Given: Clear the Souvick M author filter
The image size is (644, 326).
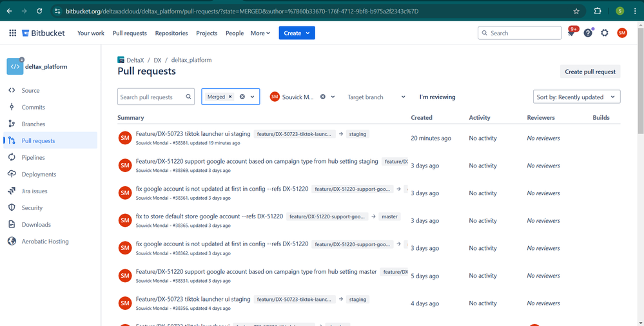Looking at the screenshot, I should click(x=323, y=97).
